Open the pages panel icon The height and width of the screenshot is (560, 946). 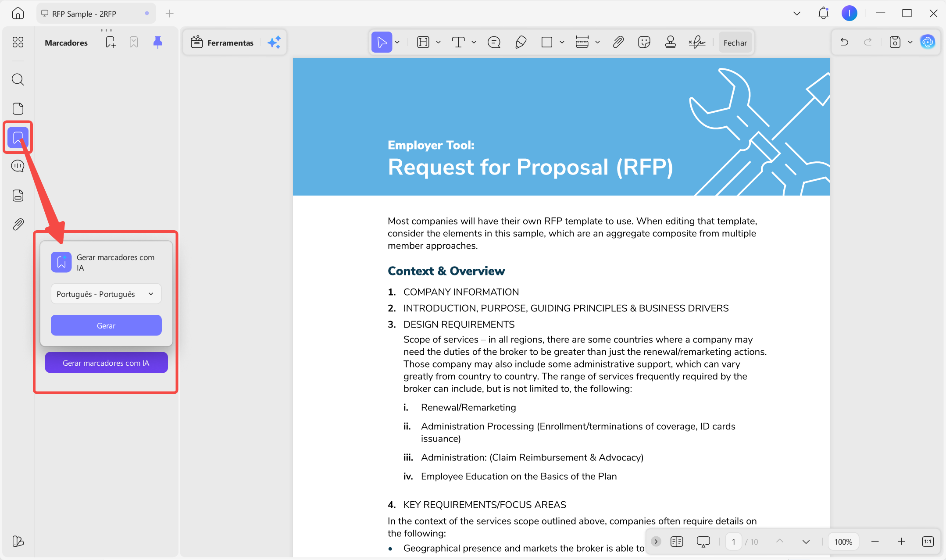click(x=18, y=108)
